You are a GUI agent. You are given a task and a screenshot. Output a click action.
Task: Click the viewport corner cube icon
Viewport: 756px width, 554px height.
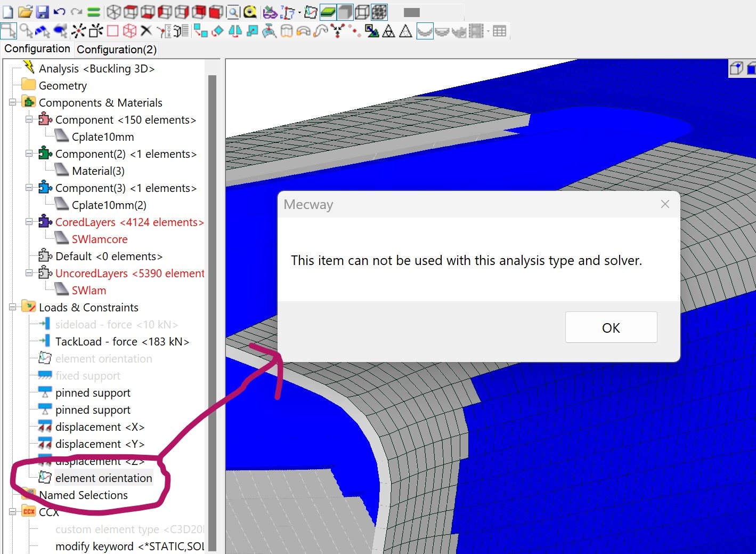(736, 68)
